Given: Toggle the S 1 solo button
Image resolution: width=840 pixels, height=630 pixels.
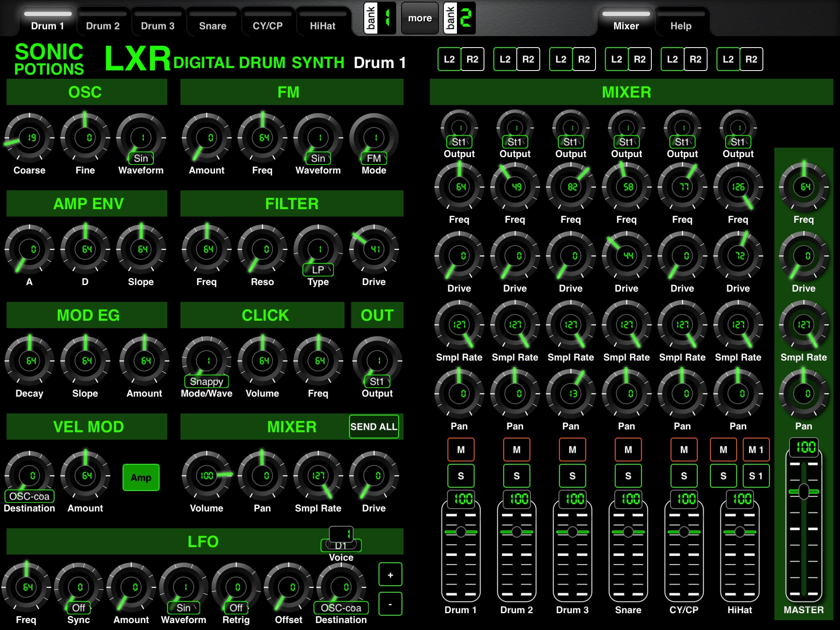Looking at the screenshot, I should [756, 476].
